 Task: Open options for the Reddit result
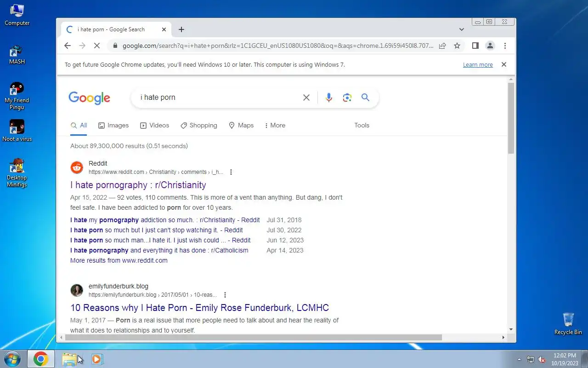click(x=231, y=172)
